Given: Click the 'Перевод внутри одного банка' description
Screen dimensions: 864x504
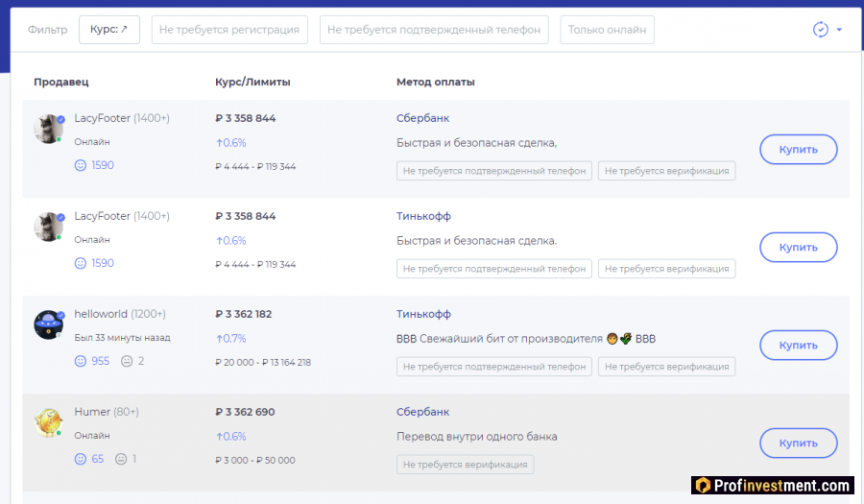Looking at the screenshot, I should pos(476,437).
